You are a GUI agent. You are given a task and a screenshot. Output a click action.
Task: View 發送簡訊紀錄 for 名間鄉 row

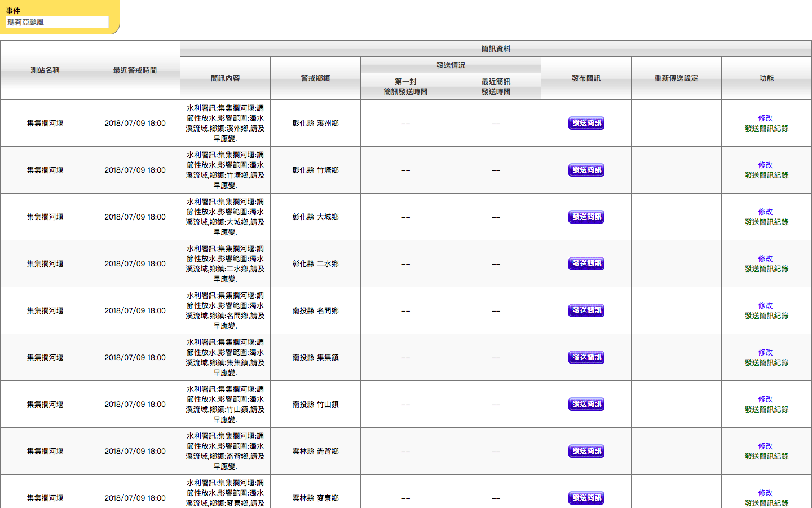pos(766,316)
